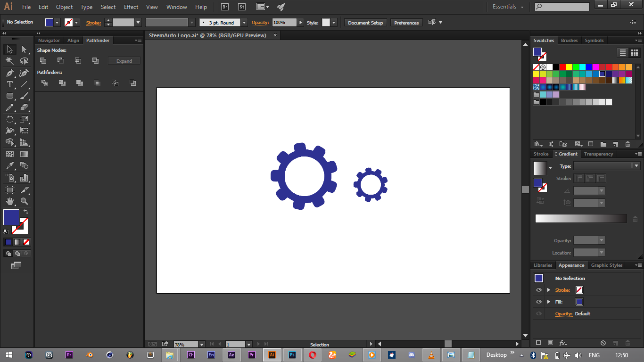Select the Magic Wand tool
The width and height of the screenshot is (644, 362).
click(10, 61)
